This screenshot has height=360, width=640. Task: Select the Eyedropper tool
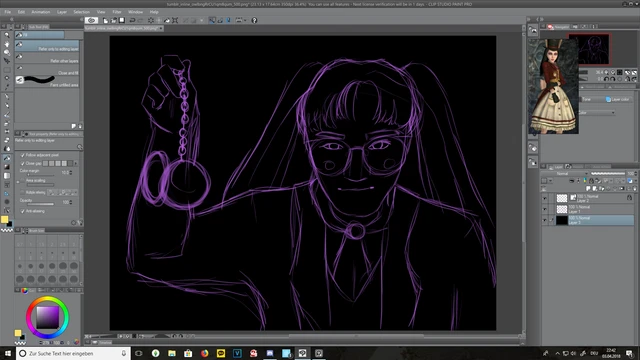[7, 87]
